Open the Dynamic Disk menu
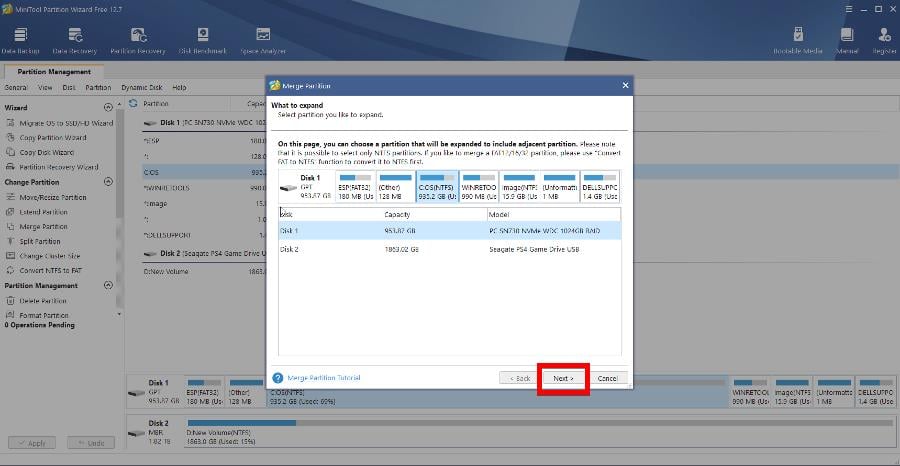 tap(141, 87)
